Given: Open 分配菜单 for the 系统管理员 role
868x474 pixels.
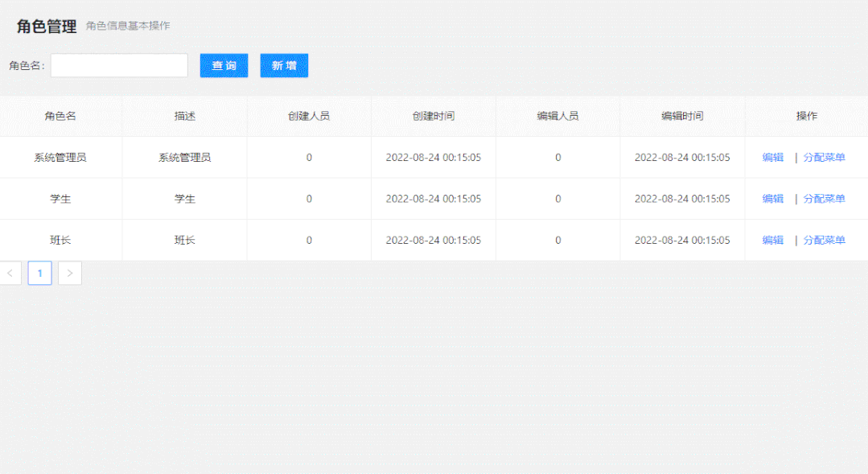Looking at the screenshot, I should click(824, 158).
